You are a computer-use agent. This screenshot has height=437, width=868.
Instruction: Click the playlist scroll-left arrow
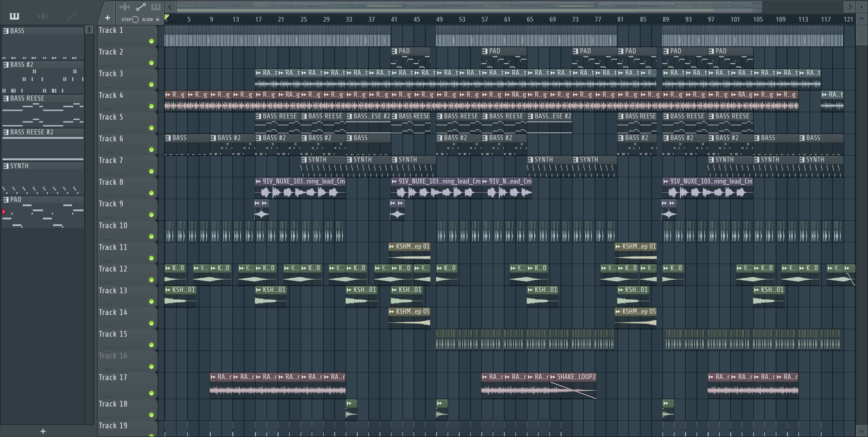point(170,7)
